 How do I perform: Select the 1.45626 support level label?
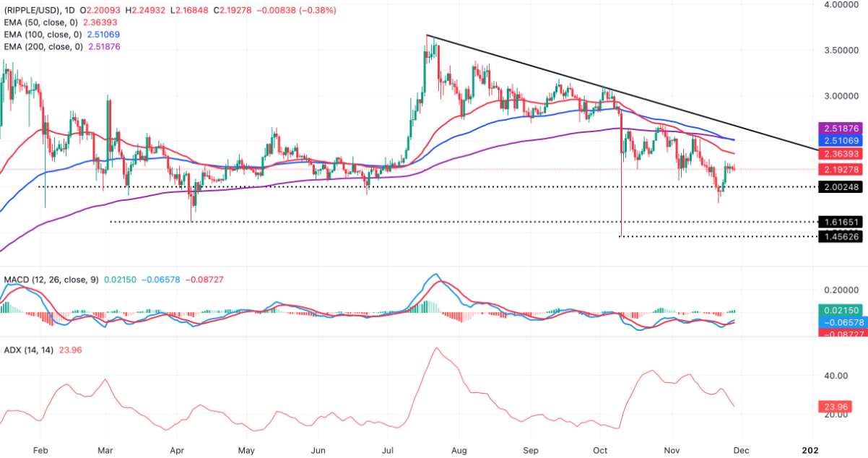pos(841,236)
